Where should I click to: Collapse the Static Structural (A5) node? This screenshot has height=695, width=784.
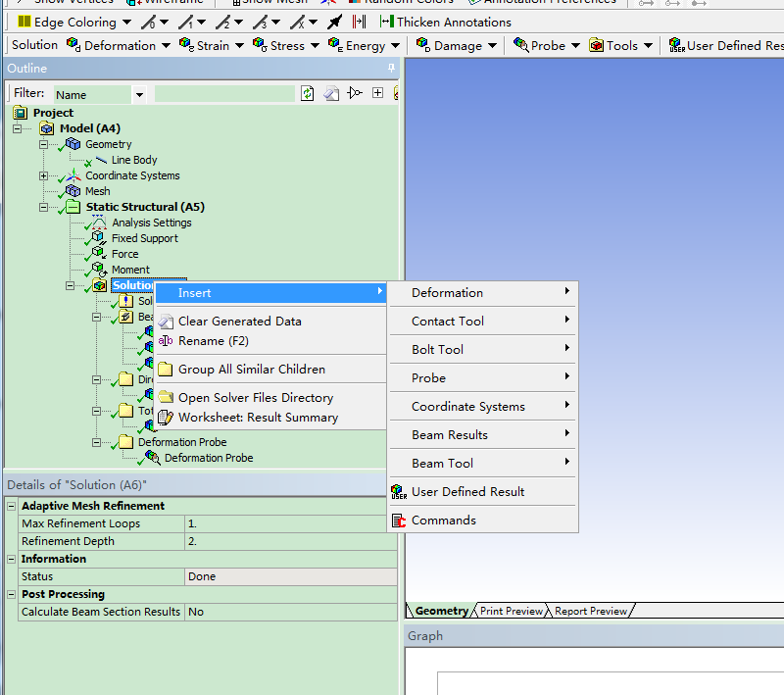point(43,208)
